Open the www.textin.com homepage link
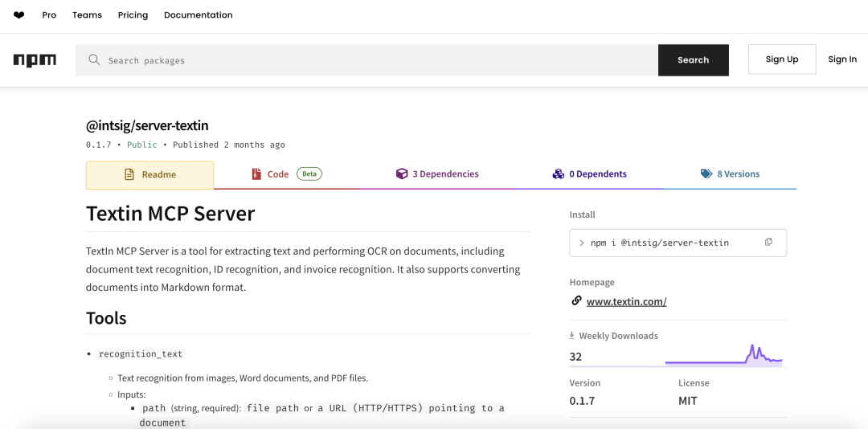 click(x=626, y=302)
